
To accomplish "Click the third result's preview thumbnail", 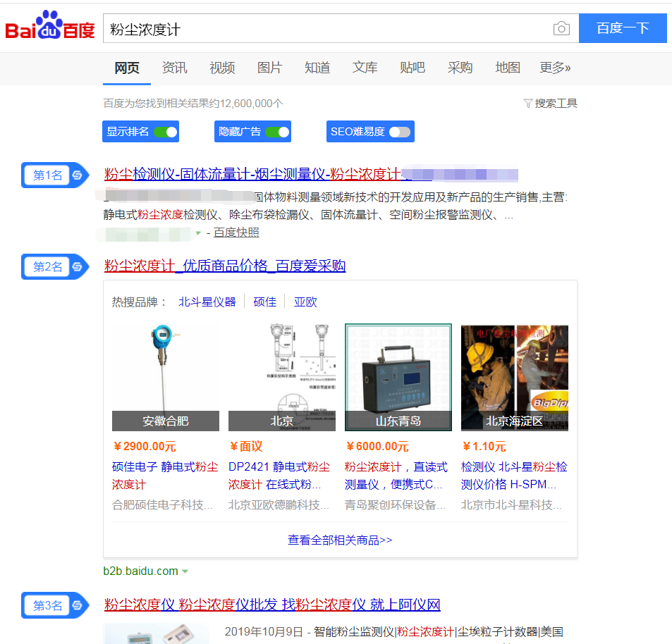I will 156,633.
